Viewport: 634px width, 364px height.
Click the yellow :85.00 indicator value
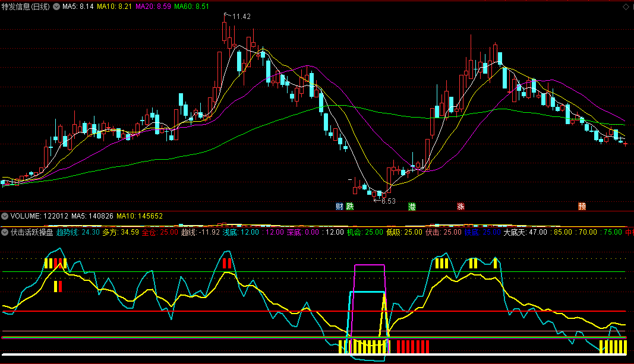coord(561,232)
